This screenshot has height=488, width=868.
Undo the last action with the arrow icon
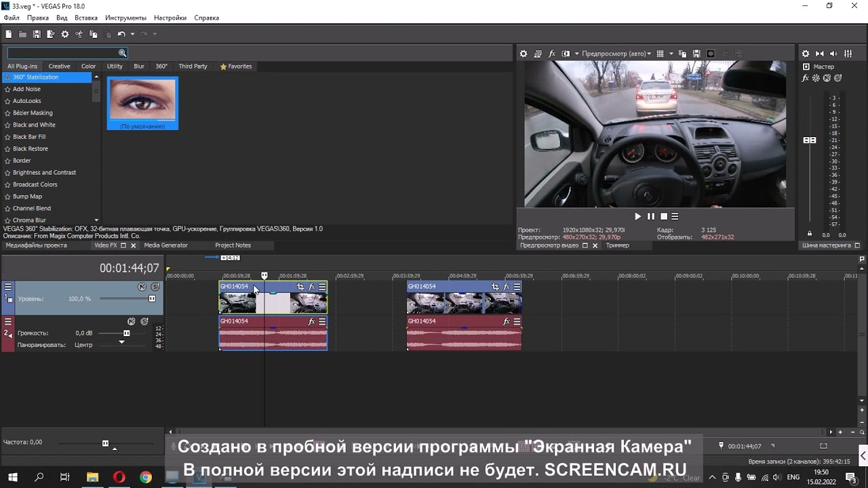point(121,34)
